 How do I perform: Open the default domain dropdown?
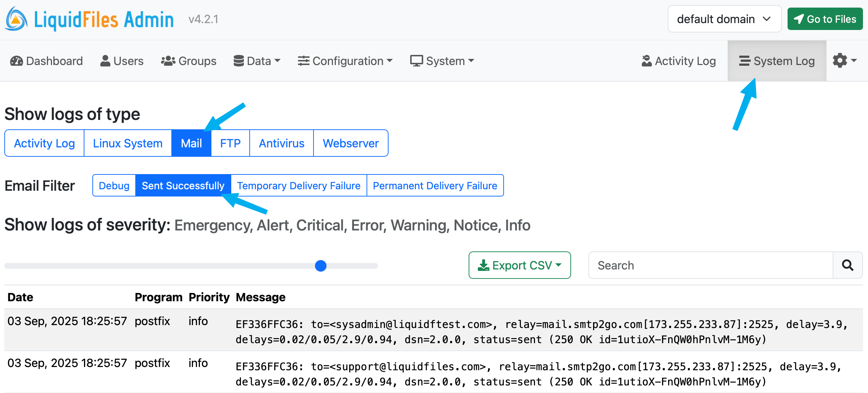click(724, 19)
